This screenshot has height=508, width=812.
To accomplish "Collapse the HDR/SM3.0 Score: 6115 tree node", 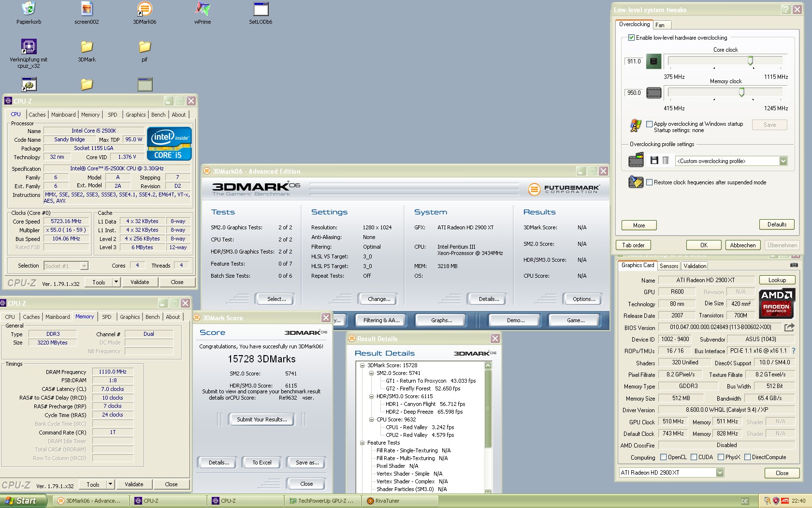I will 371,396.
